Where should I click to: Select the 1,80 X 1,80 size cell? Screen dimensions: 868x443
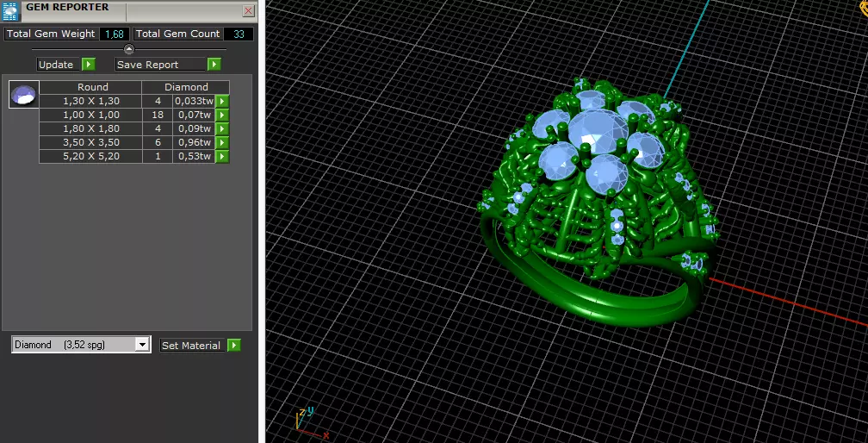click(90, 128)
